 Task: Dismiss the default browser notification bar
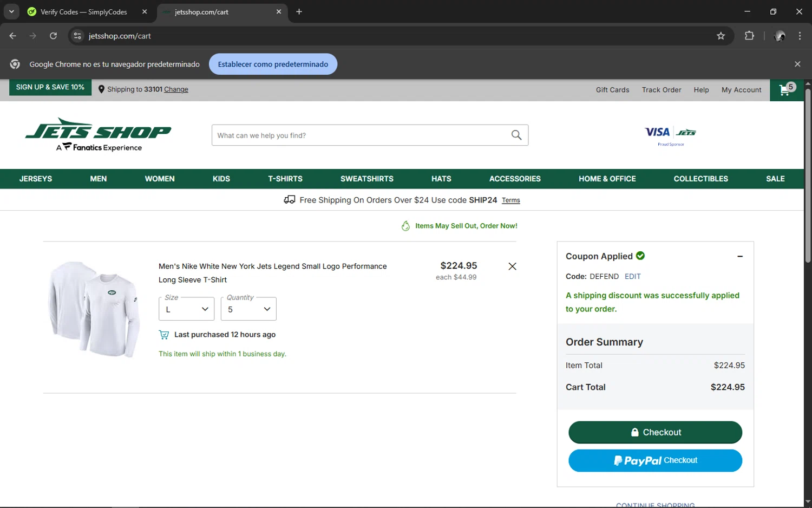797,64
